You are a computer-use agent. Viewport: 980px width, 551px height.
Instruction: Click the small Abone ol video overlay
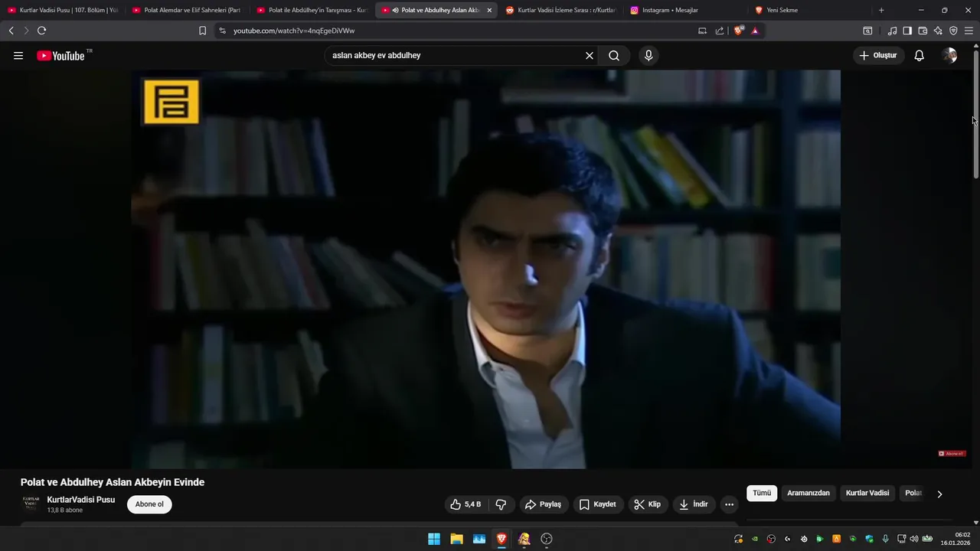(952, 454)
